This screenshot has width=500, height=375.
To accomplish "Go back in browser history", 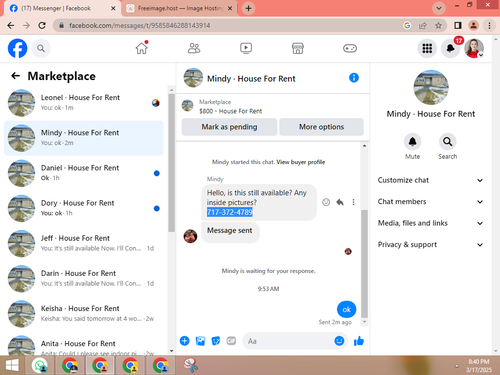I will [x=11, y=25].
